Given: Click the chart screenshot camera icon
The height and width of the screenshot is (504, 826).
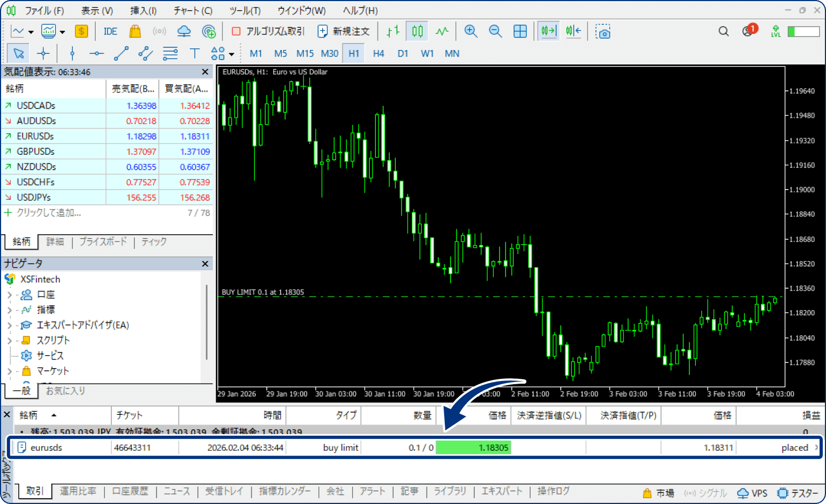Looking at the screenshot, I should [x=603, y=32].
